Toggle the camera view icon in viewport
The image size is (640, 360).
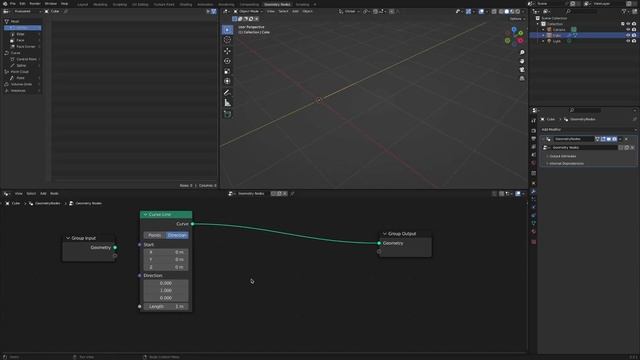tap(522, 70)
